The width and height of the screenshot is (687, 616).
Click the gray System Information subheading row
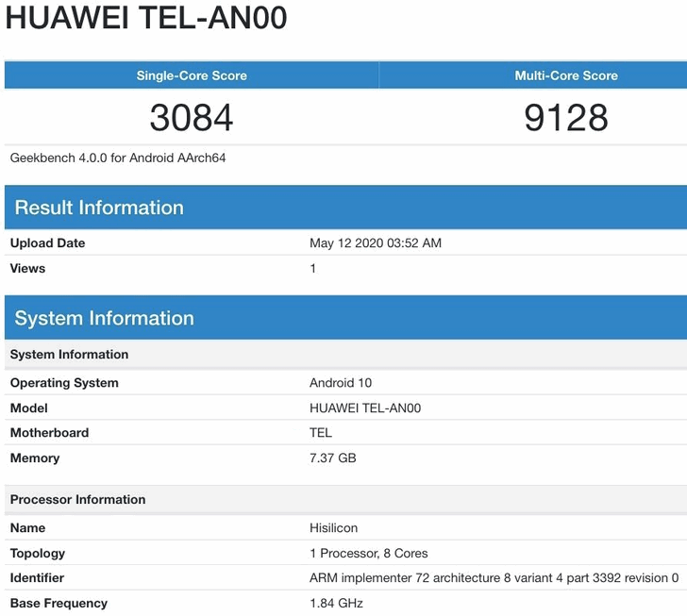point(345,354)
